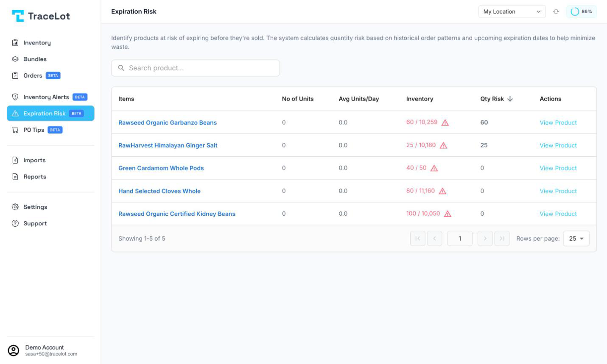Open Orders in the sidebar

point(50,75)
